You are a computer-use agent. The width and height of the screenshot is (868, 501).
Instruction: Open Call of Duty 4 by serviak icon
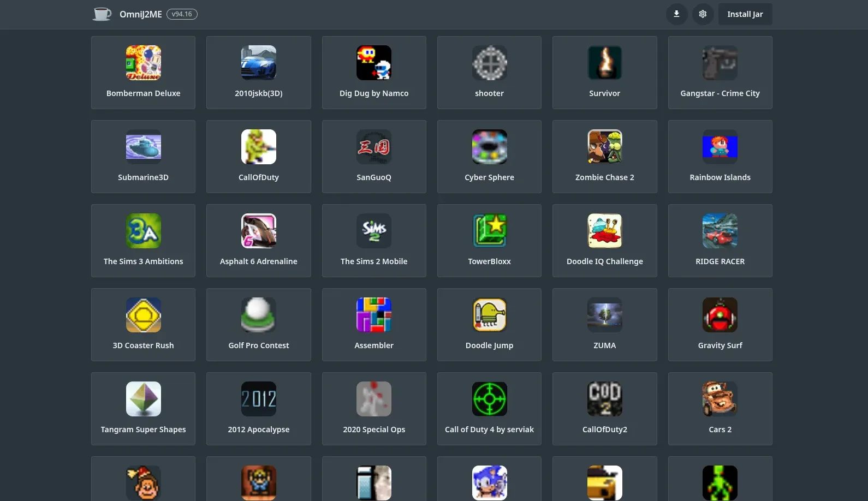click(x=490, y=399)
